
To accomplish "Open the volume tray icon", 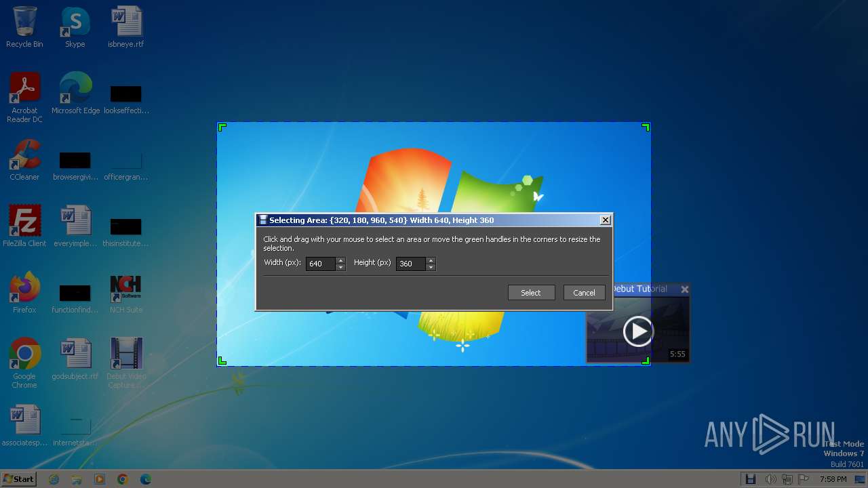I will click(x=770, y=479).
